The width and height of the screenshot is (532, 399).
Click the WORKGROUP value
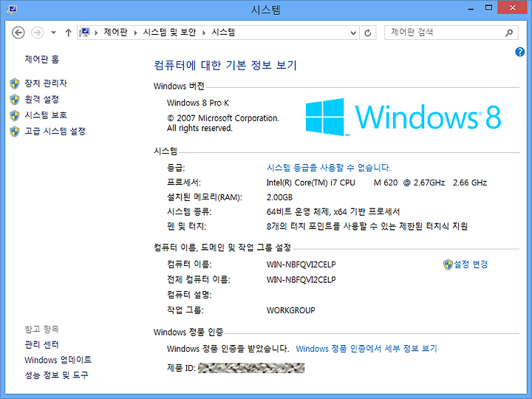[x=291, y=310]
